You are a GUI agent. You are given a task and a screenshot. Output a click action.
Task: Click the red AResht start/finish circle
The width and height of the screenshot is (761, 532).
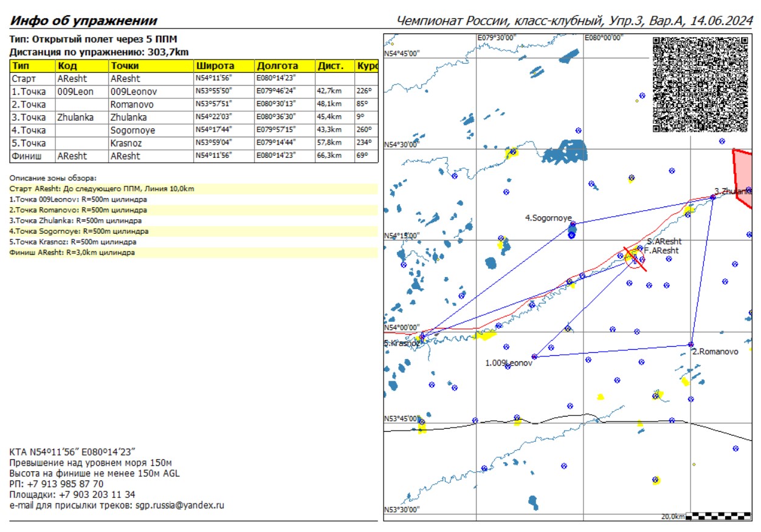(x=635, y=258)
